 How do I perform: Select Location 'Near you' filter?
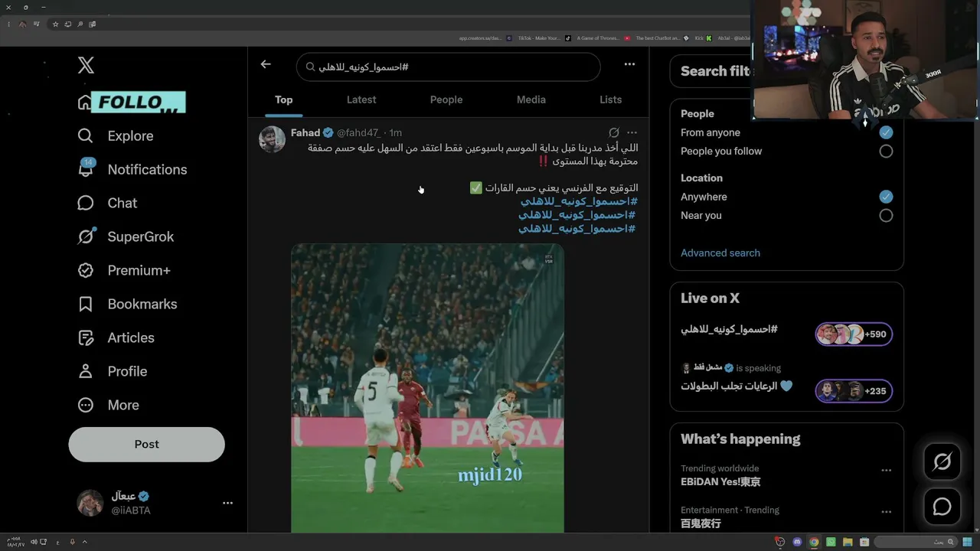(886, 216)
